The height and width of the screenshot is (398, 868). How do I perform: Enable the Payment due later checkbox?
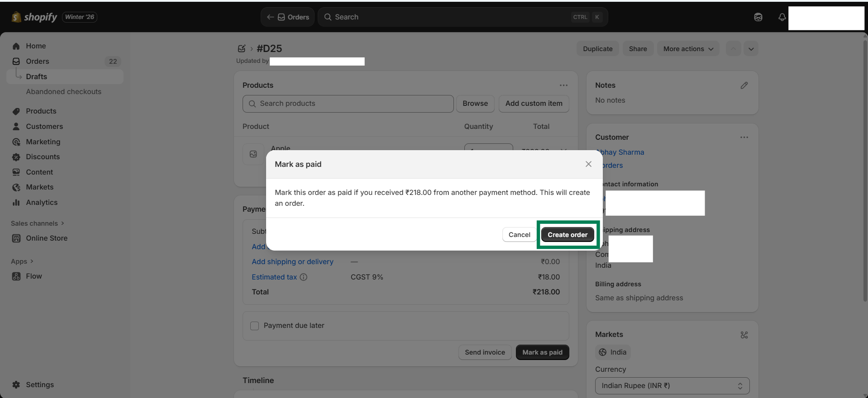click(x=255, y=326)
